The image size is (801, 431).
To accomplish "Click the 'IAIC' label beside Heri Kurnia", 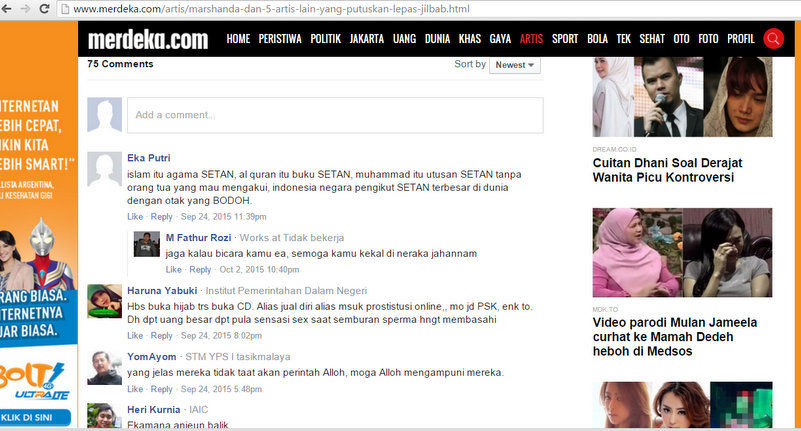I will (x=199, y=410).
